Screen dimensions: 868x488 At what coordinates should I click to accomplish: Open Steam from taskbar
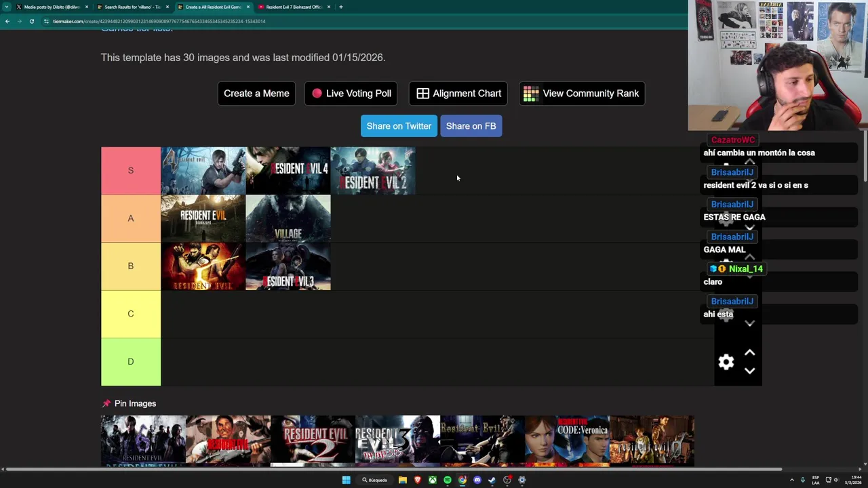click(492, 480)
